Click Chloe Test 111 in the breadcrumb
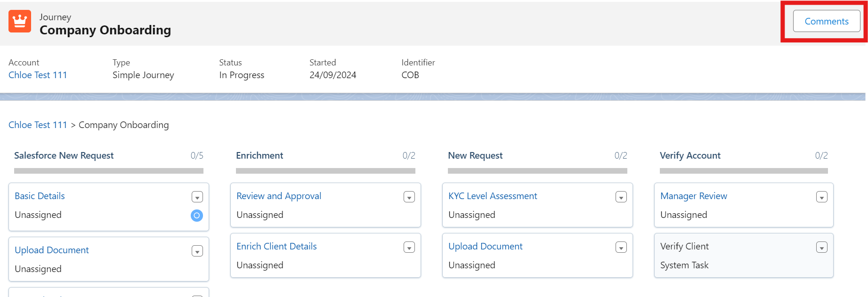868x297 pixels. pyautogui.click(x=38, y=125)
